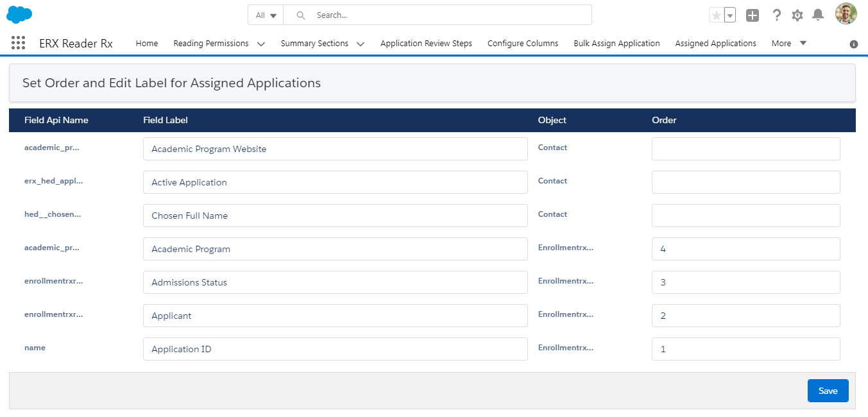Switch to Configure Columns tab
This screenshot has height=417, width=868.
[523, 43]
